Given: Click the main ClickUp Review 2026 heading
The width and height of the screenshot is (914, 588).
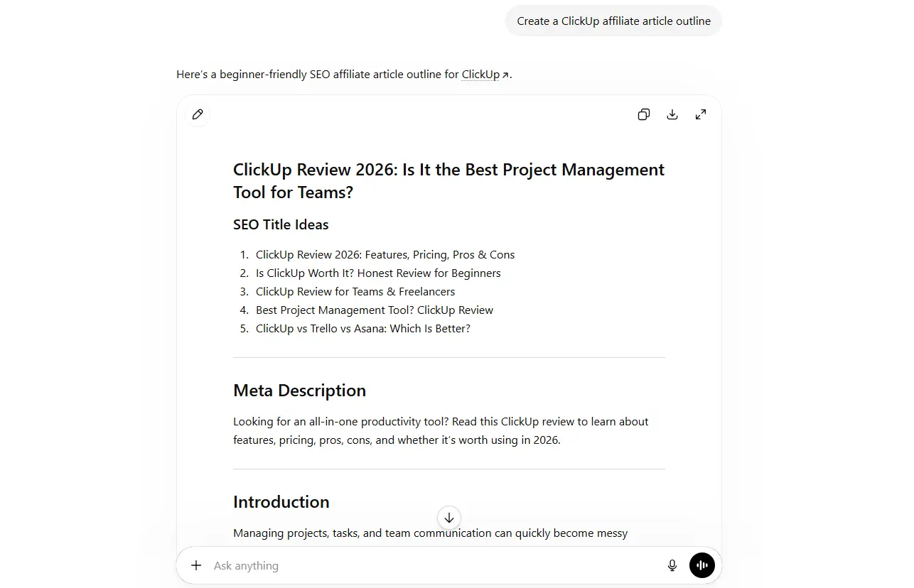Looking at the screenshot, I should tap(448, 180).
